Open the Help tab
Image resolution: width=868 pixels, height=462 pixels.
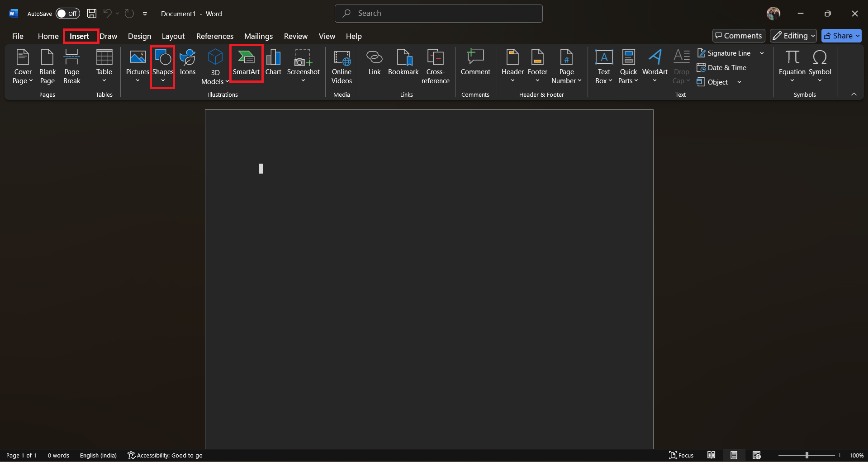[x=354, y=36]
